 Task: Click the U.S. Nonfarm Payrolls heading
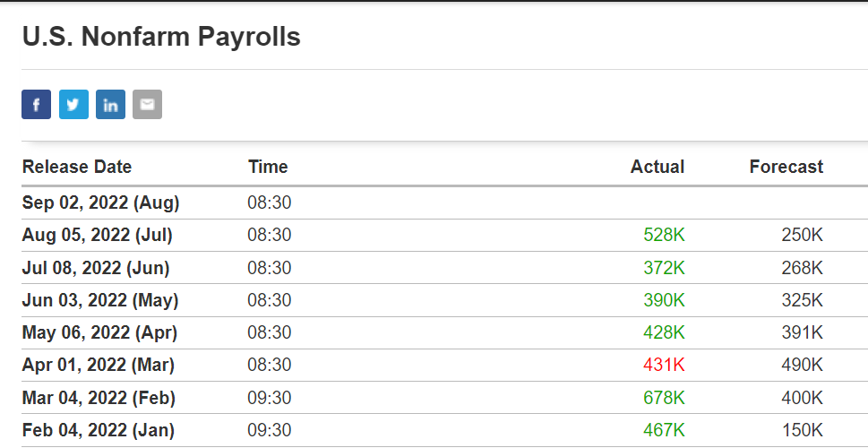(x=161, y=37)
